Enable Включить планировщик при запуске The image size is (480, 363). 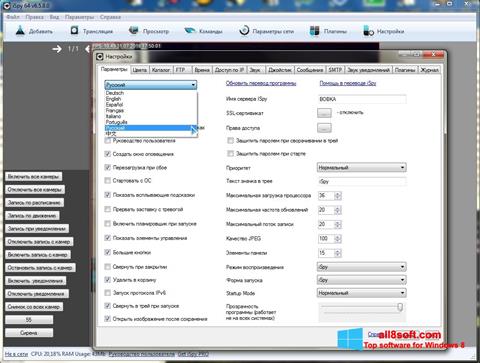(107, 223)
